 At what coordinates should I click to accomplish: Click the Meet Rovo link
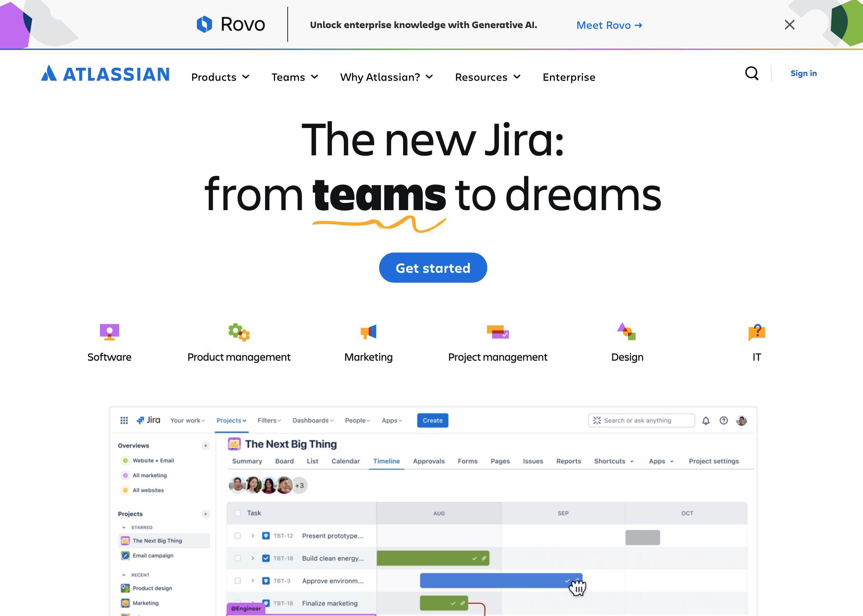point(608,25)
